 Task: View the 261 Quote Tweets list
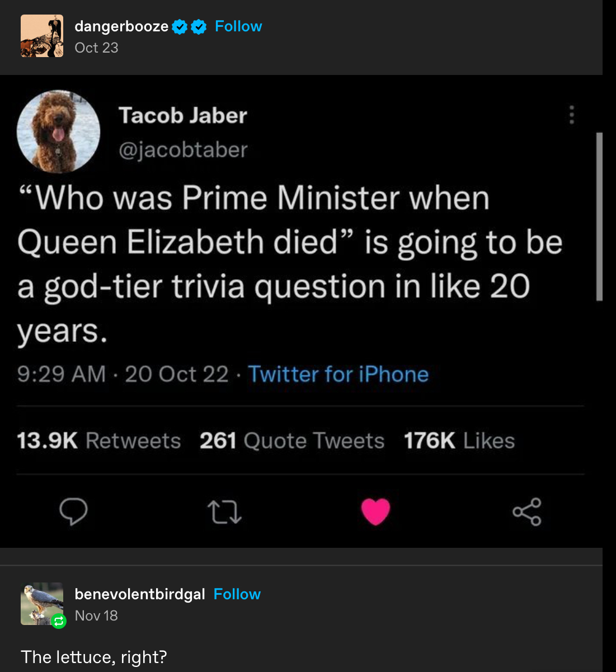pos(292,441)
